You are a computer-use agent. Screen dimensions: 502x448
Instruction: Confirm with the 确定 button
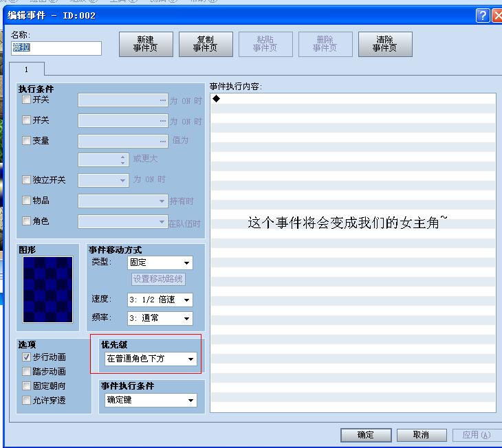[366, 435]
